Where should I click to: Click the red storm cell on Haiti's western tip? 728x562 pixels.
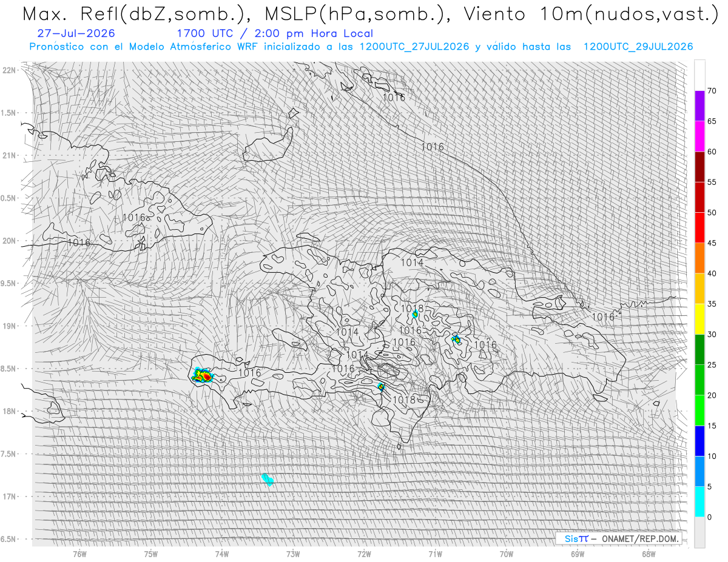point(203,376)
